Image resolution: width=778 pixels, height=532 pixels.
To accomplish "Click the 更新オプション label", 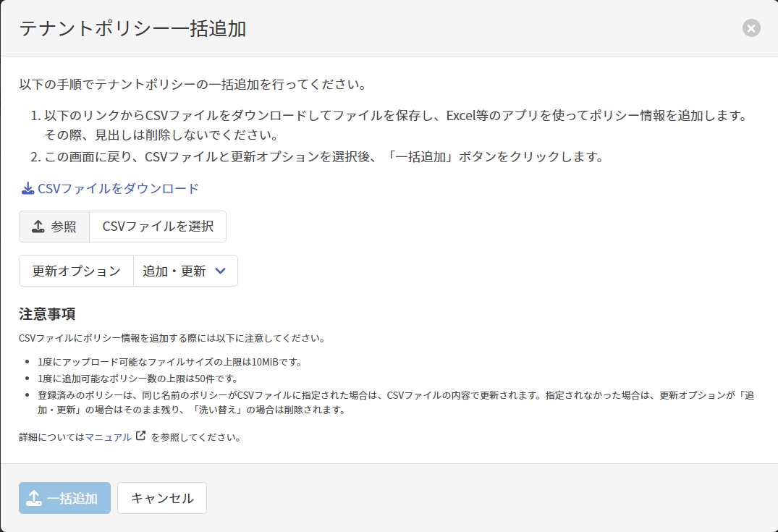I will (76, 271).
